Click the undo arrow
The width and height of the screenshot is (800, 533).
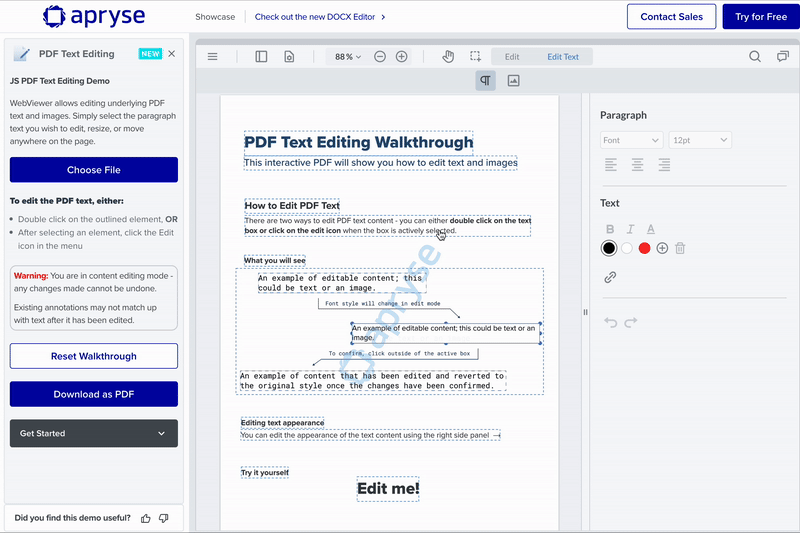[x=611, y=322]
